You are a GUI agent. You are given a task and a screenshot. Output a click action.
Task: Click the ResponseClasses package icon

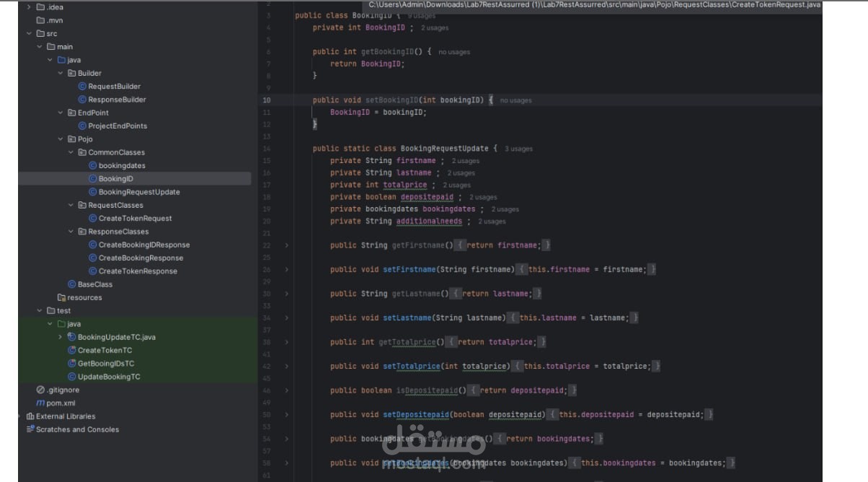(81, 232)
